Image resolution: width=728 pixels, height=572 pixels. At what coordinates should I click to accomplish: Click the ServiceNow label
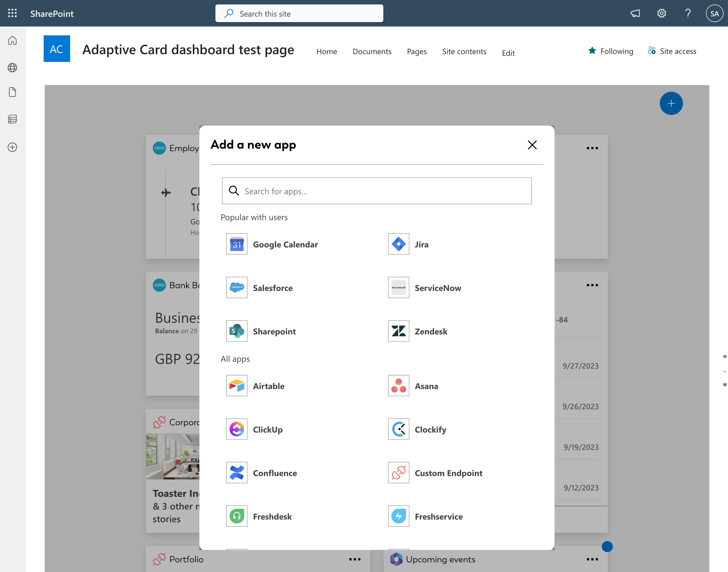[438, 288]
